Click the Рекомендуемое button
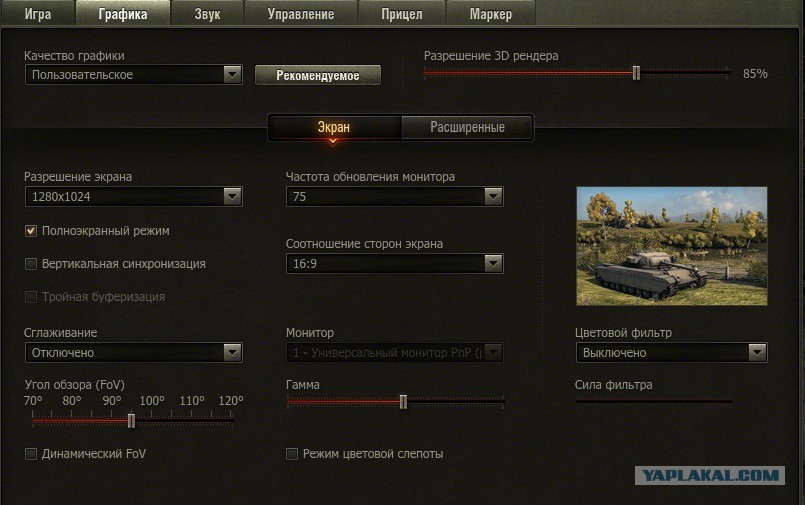Screen dimensions: 805x505 318,75
